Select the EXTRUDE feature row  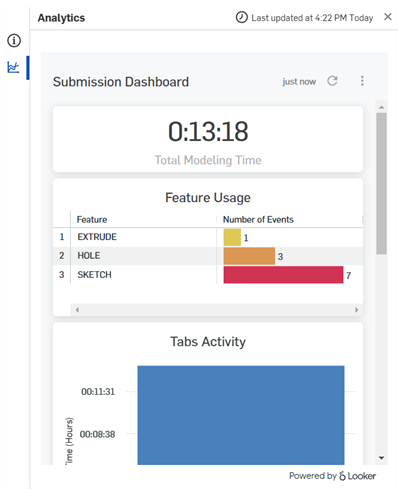pos(208,237)
